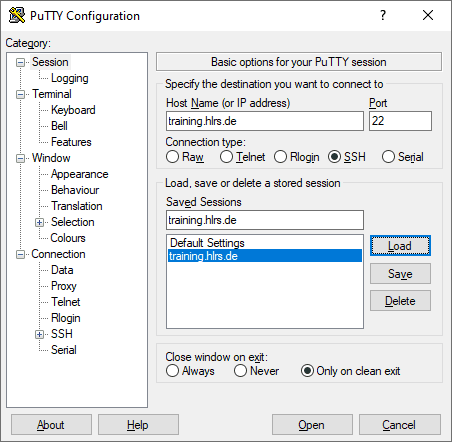Collapse the Connection tree node
Image resolution: width=452 pixels, height=442 pixels.
pos(21,254)
